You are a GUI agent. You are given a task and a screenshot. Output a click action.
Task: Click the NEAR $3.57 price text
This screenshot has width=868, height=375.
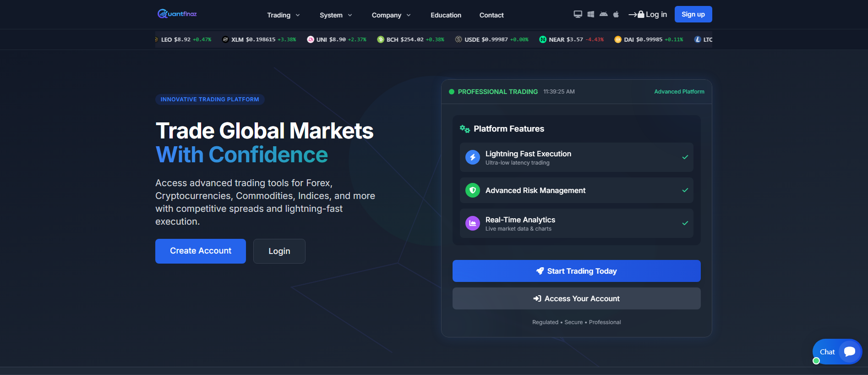point(575,39)
